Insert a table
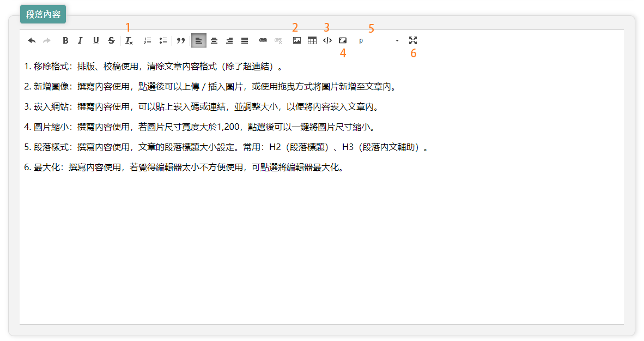644x341 pixels. (x=312, y=40)
